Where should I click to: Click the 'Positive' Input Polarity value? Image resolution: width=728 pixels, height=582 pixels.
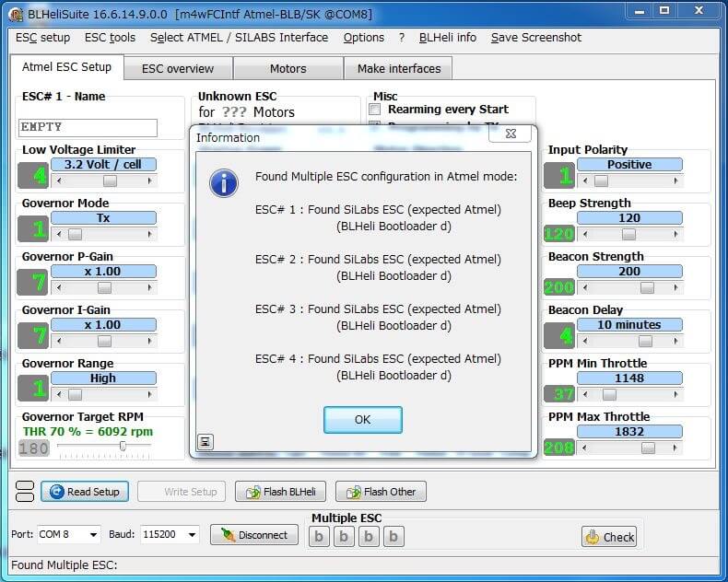click(629, 164)
